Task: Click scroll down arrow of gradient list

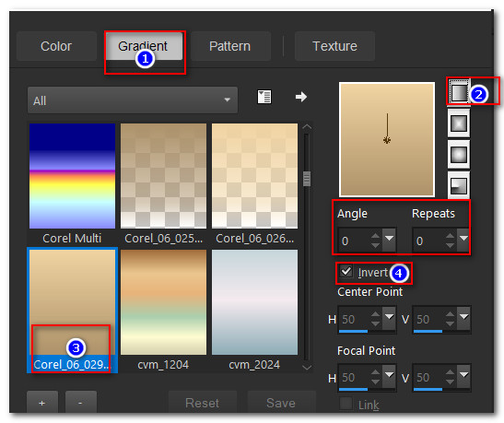Action: pos(307,367)
